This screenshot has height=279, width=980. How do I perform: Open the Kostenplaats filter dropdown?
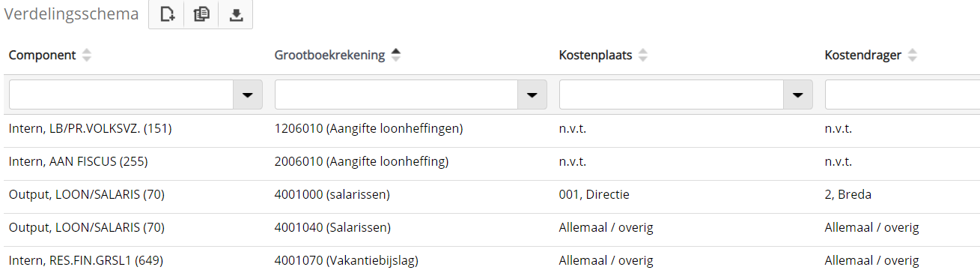[x=798, y=94]
